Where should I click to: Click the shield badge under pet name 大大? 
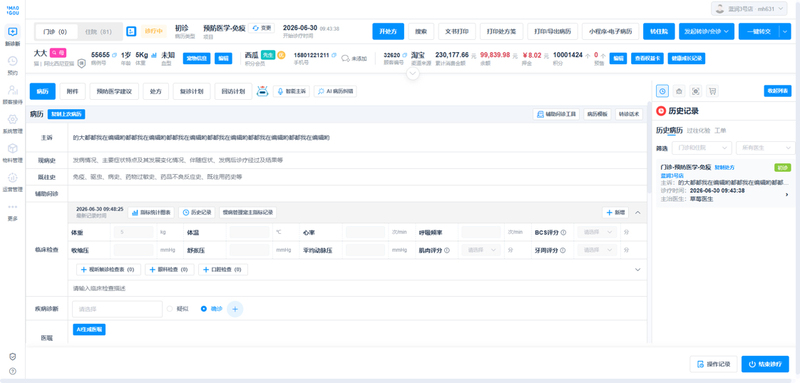[82, 63]
